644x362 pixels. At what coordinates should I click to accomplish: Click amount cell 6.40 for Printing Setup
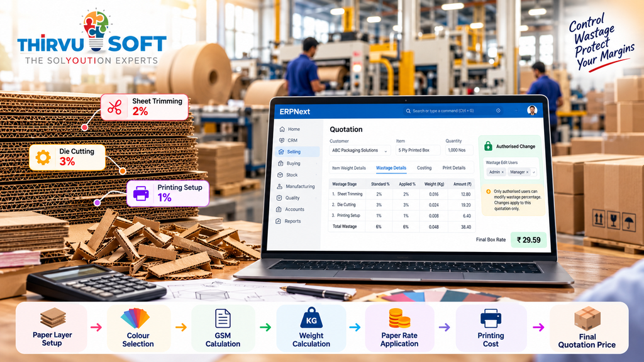[x=467, y=216]
